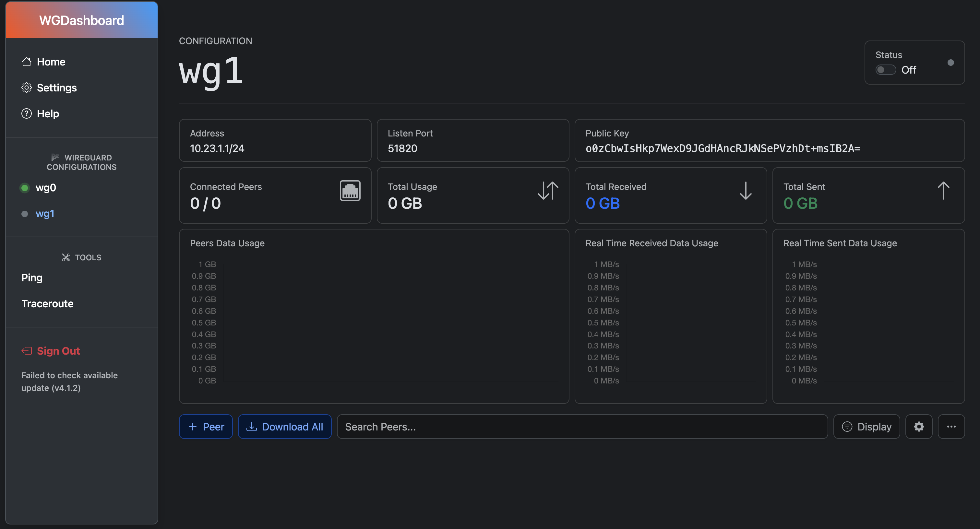This screenshot has height=529, width=980.
Task: Open the Display options dropdown
Action: click(866, 426)
